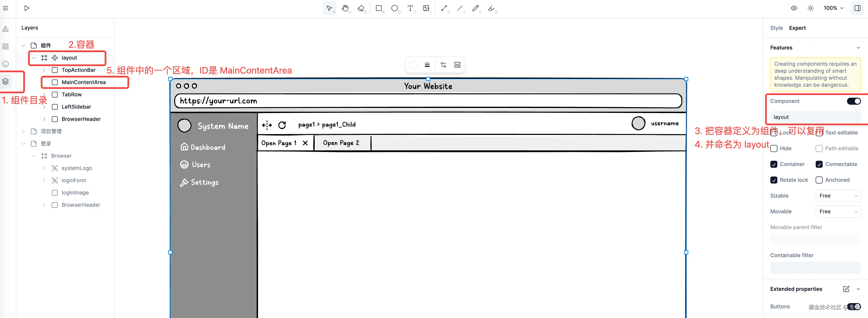Check the Hide checkbox
This screenshot has width=868, height=318.
[774, 148]
